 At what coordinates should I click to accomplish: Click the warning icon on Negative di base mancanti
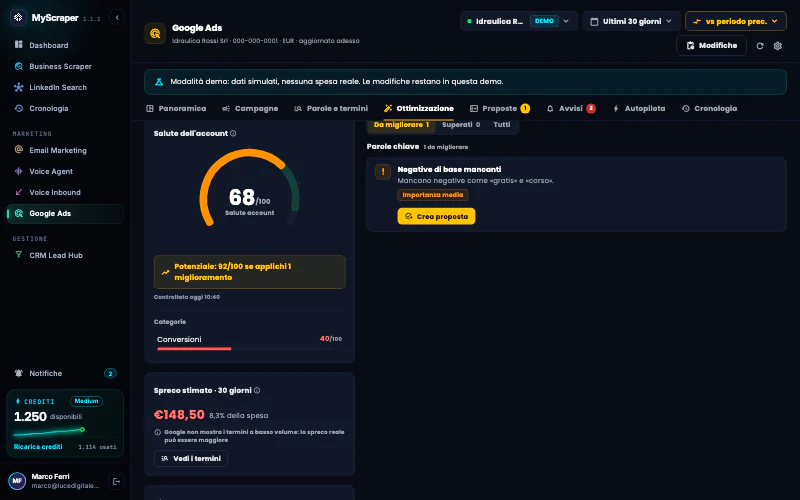[x=383, y=171]
